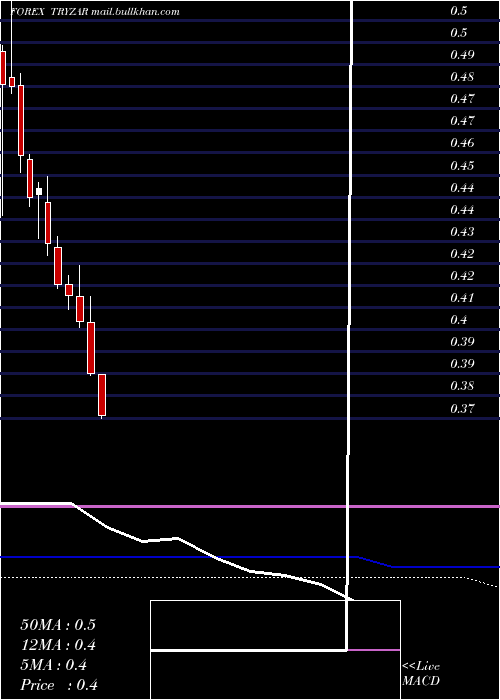Click the 12MA : 0.4 readout
This screenshot has width=500, height=700.
click(58, 645)
